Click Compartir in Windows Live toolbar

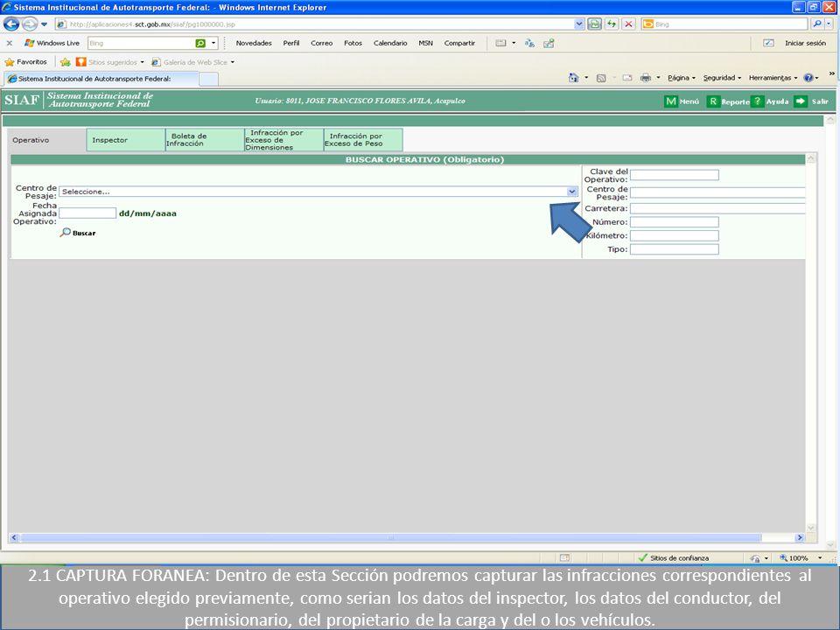(459, 43)
